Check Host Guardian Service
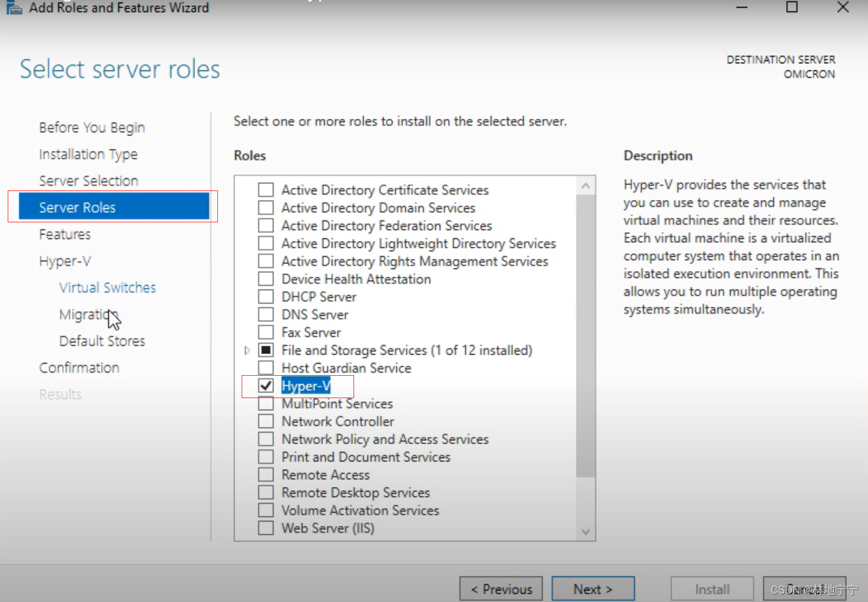868x602 pixels. coord(266,367)
